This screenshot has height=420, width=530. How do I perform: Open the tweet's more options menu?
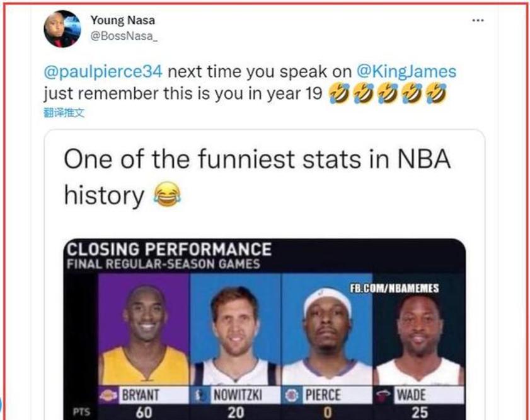click(478, 20)
